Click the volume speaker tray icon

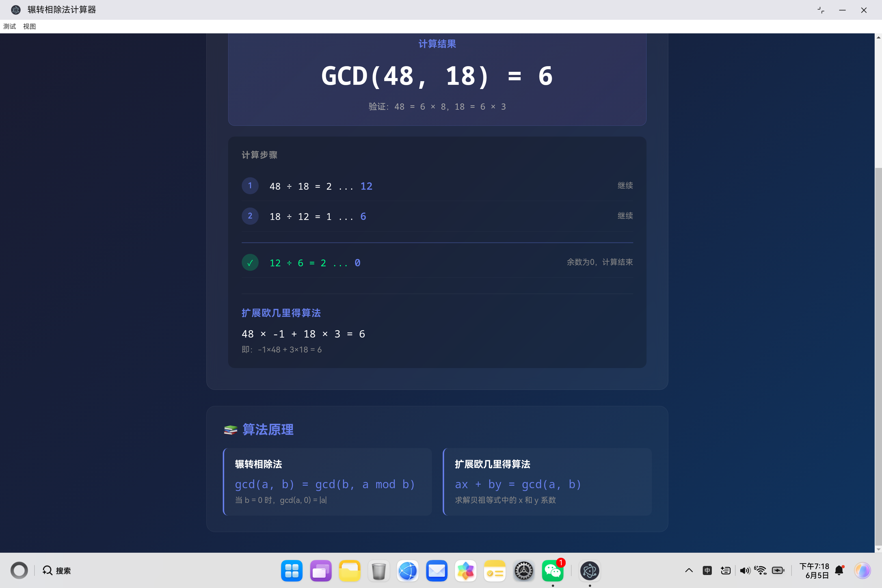(745, 570)
